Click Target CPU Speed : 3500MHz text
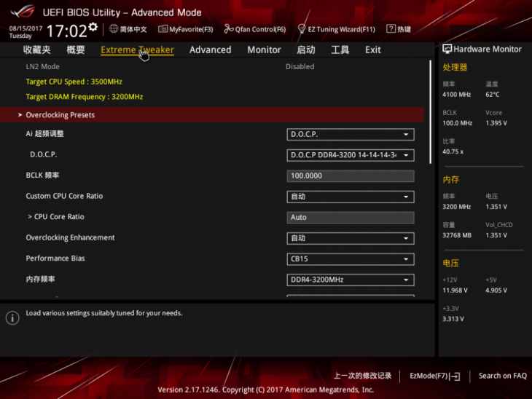 74,82
